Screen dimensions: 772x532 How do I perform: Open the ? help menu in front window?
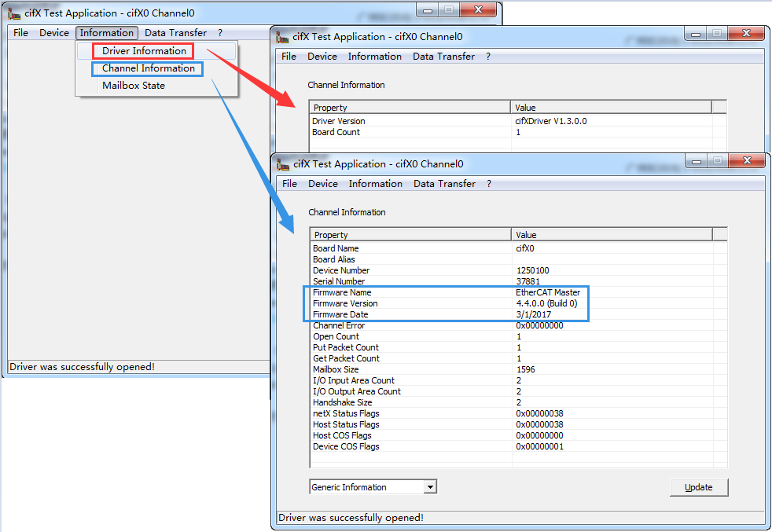click(x=489, y=184)
